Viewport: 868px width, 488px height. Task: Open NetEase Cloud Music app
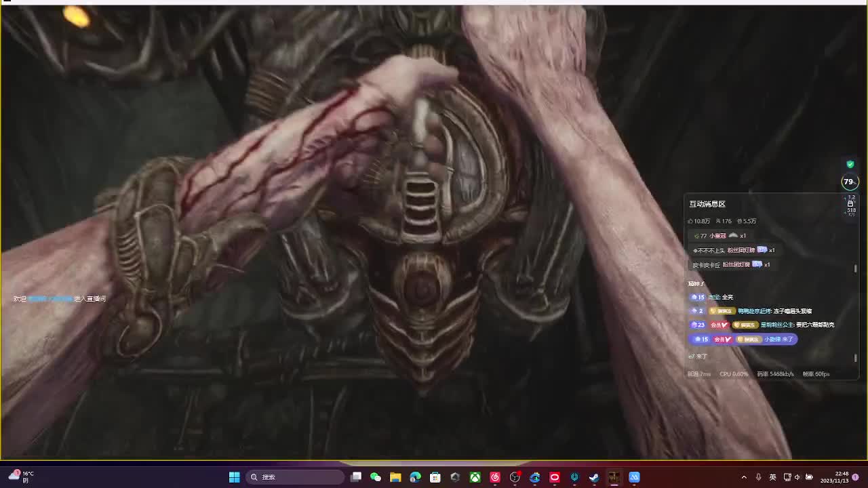(x=495, y=477)
